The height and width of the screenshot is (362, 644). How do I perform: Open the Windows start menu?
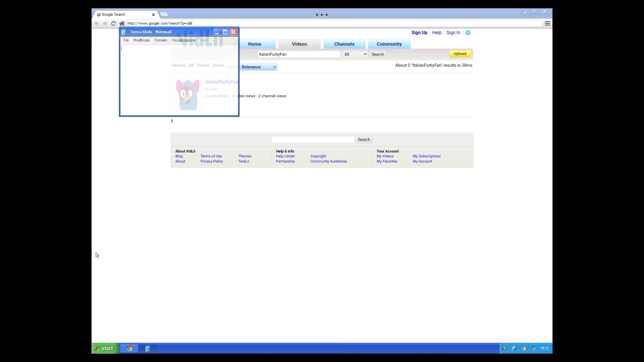[x=105, y=348]
